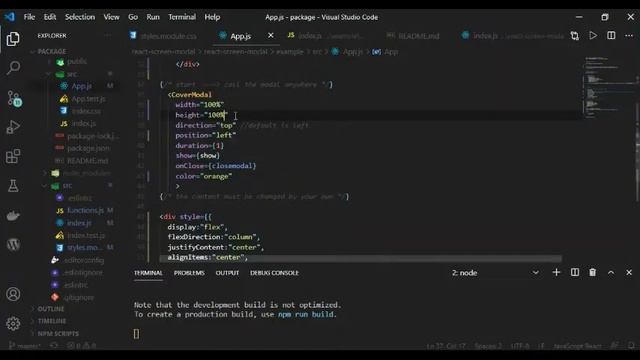The image size is (640, 360).
Task: Open App.js in the explorer tree
Action: click(x=82, y=86)
